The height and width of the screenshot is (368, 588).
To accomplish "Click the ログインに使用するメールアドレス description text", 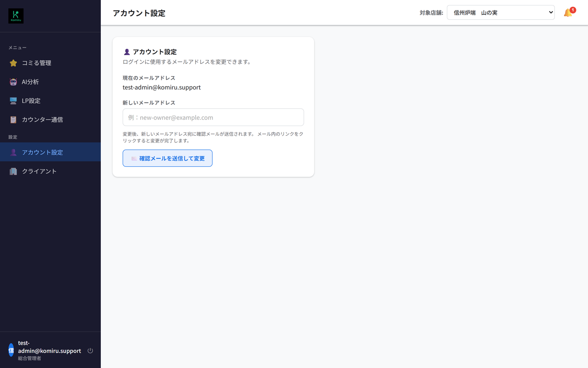I will pyautogui.click(x=188, y=62).
